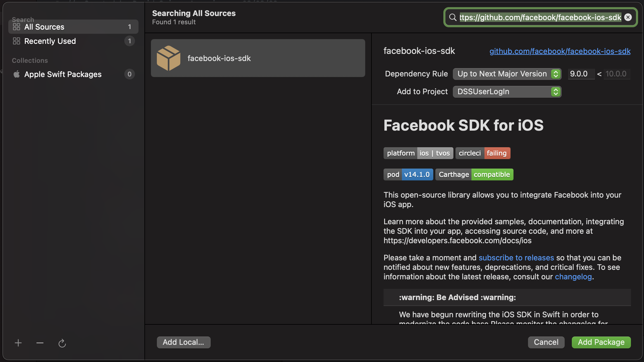Select Recently Used in the sidebar

click(x=73, y=41)
